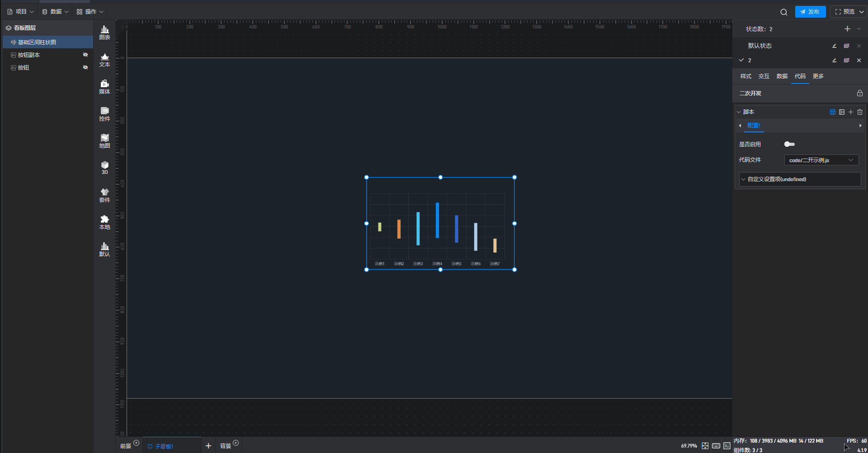
Task: Click the lock icon beside 二次开发
Action: (859, 93)
